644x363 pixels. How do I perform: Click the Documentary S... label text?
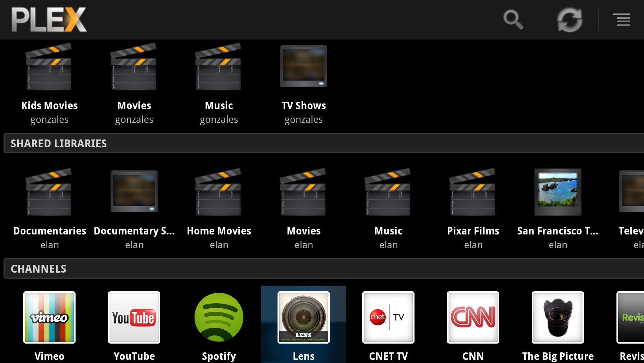[134, 231]
